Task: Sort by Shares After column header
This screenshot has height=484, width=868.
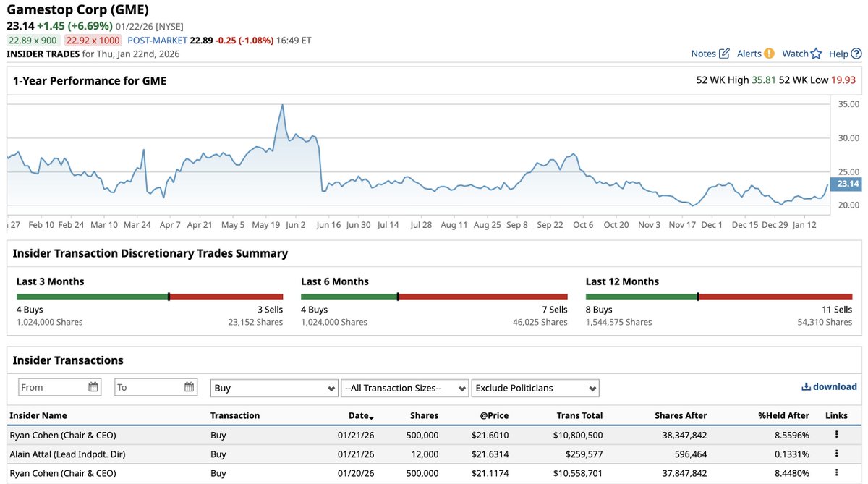Action: tap(681, 415)
